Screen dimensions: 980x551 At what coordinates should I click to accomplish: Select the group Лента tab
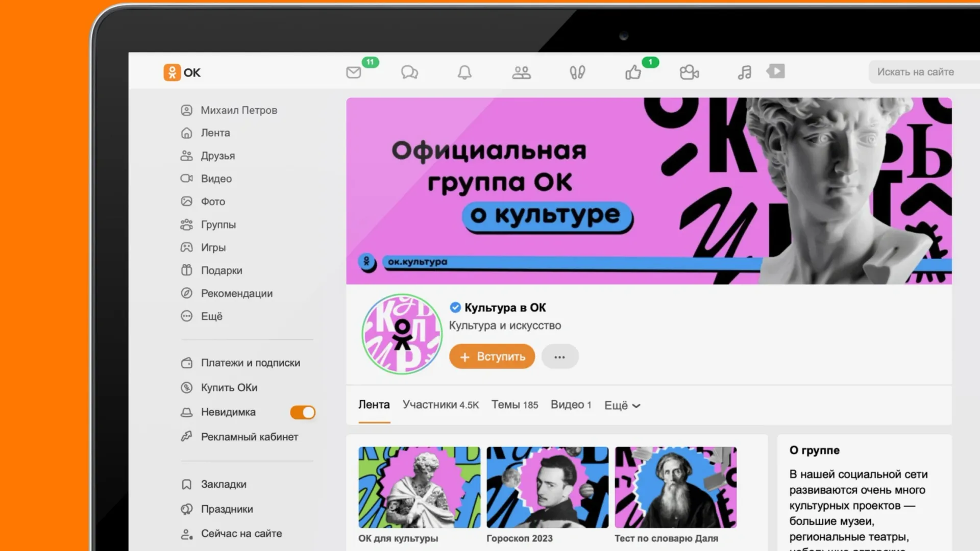[x=374, y=405]
